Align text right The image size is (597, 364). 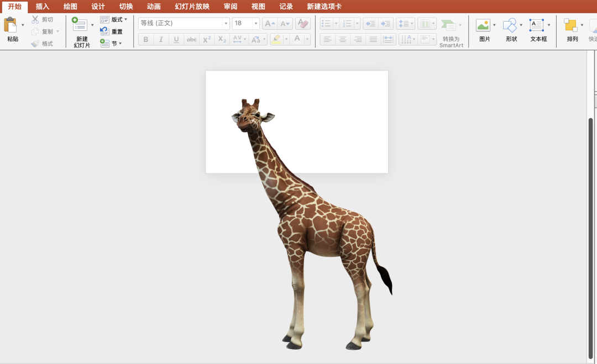pyautogui.click(x=358, y=39)
